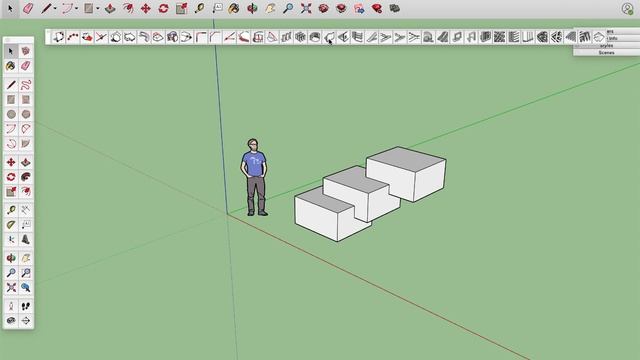
Task: Activate the Offset tool in top toolbar
Action: click(x=128, y=8)
